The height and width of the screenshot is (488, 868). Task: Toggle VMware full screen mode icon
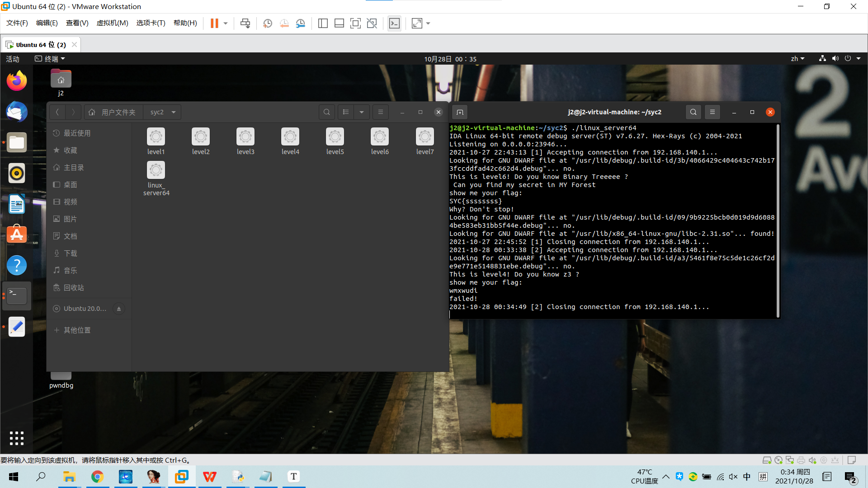[355, 23]
